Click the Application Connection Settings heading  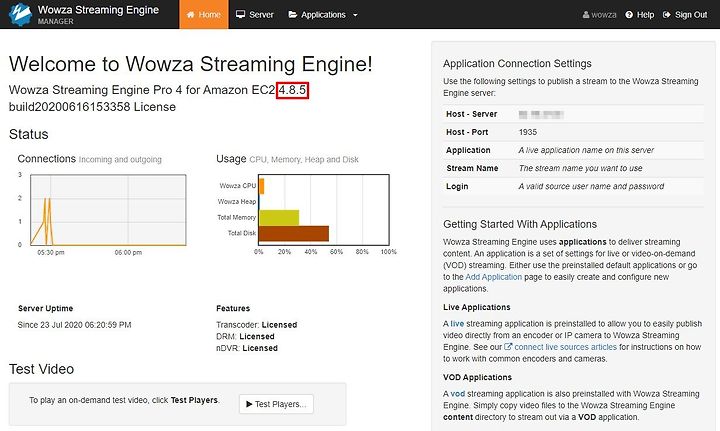[x=517, y=64]
